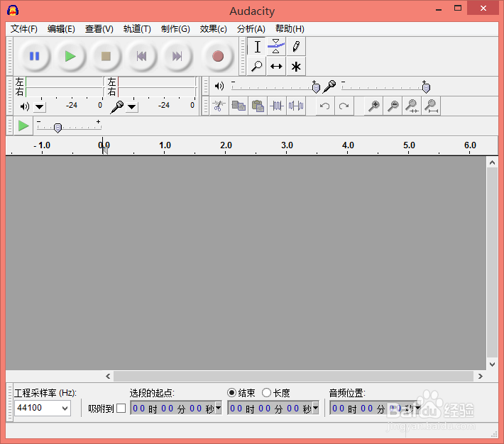Select the Time Shift arrow tool

[x=276, y=66]
